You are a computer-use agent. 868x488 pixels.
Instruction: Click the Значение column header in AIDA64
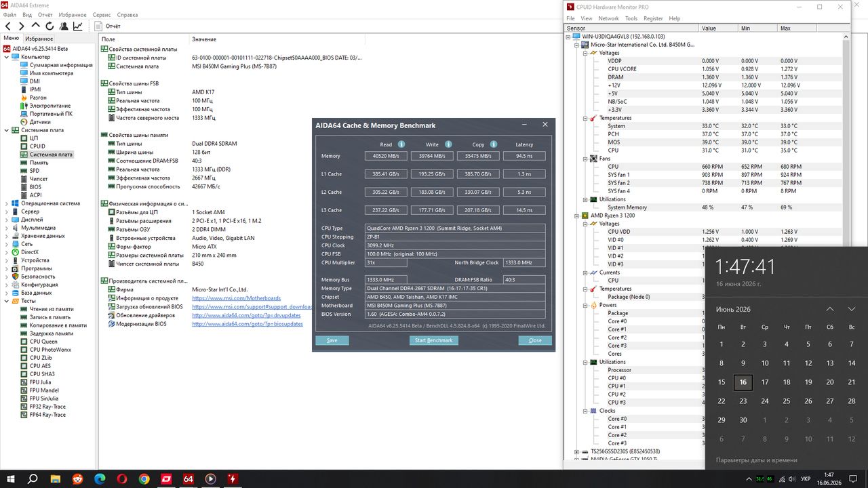[x=204, y=39]
